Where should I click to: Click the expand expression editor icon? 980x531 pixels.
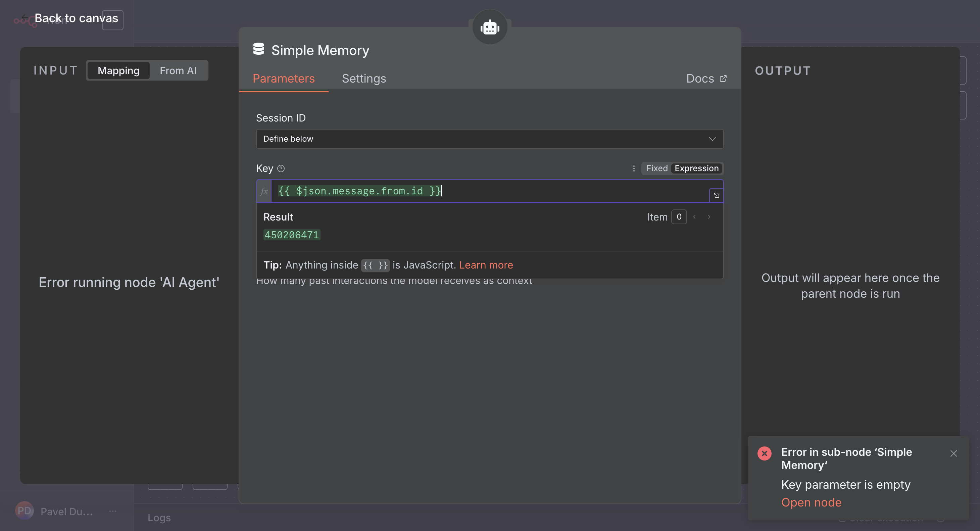pyautogui.click(x=716, y=195)
